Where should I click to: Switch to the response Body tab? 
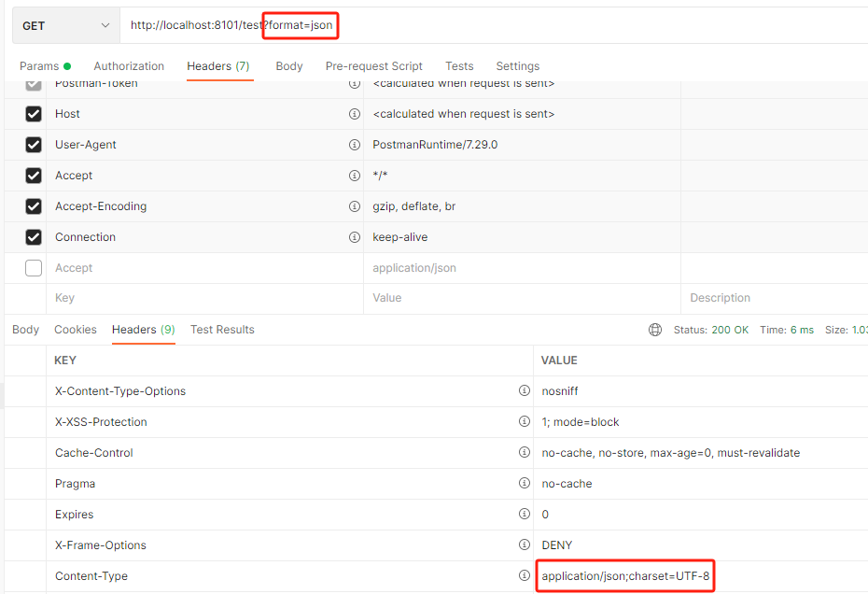coord(25,329)
